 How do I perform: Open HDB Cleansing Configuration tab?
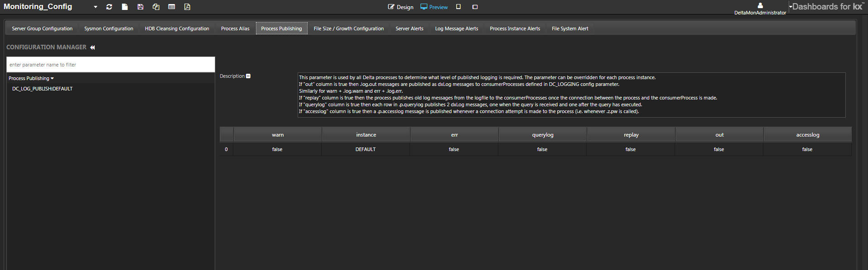pos(177,28)
